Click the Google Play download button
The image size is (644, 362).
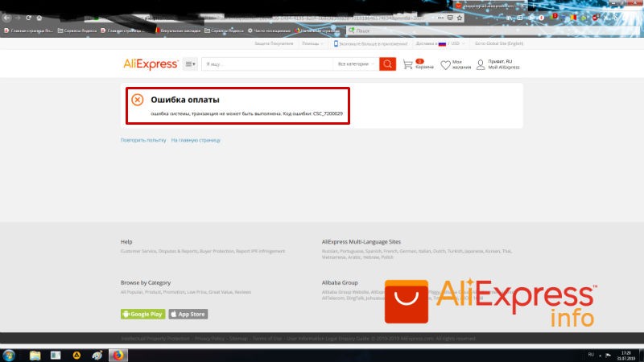click(143, 314)
